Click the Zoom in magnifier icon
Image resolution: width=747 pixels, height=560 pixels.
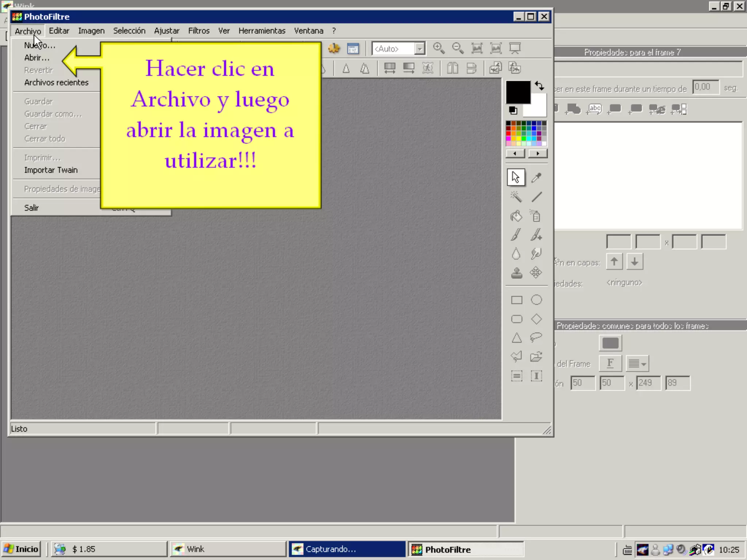438,48
